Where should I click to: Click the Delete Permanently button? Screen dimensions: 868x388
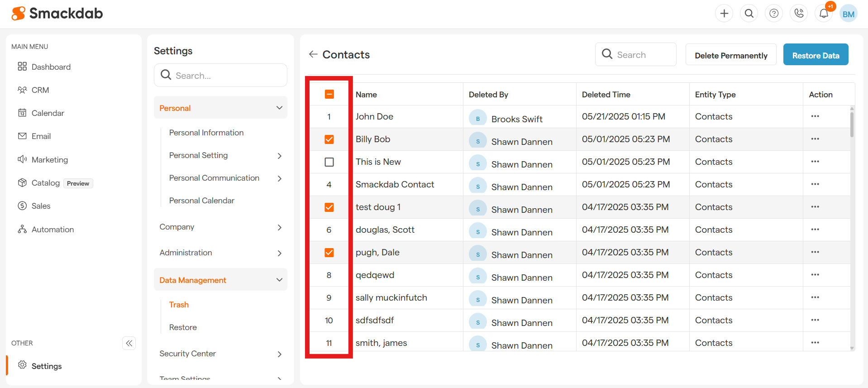pyautogui.click(x=731, y=55)
